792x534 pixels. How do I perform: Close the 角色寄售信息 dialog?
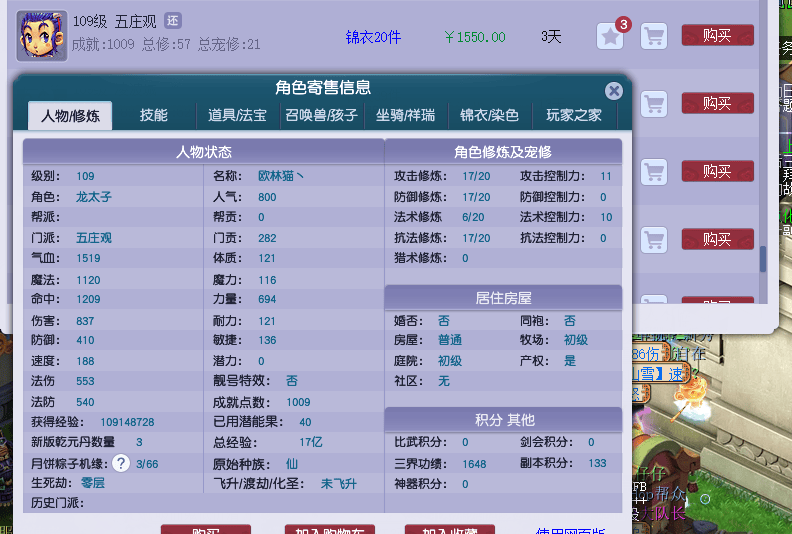[614, 91]
